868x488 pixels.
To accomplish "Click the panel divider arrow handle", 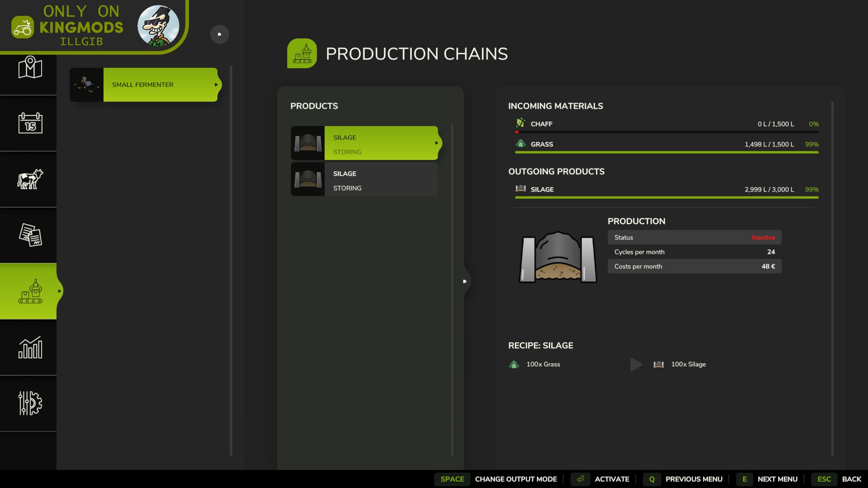I will pos(465,282).
